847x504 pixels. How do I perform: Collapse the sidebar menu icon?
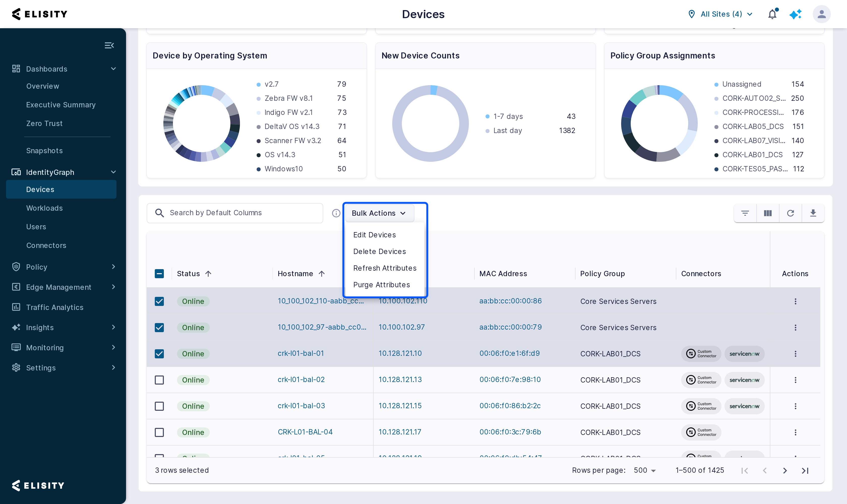[109, 45]
